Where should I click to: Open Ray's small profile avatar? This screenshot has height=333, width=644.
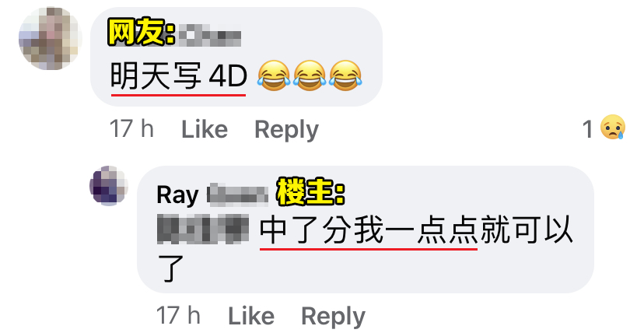(109, 186)
